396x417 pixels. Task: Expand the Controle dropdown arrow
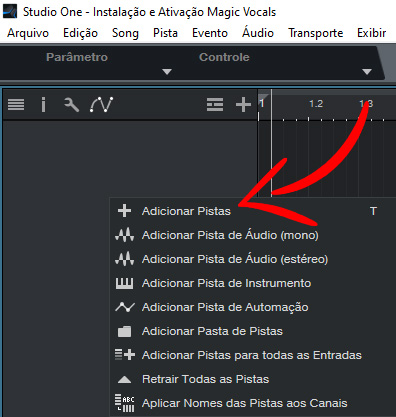point(367,72)
